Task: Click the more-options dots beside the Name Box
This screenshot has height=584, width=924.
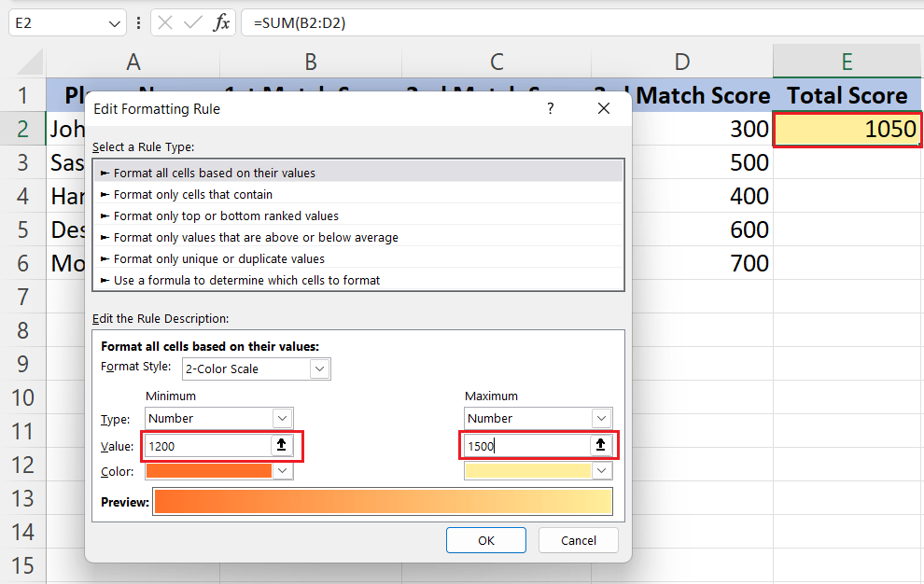Action: [138, 23]
